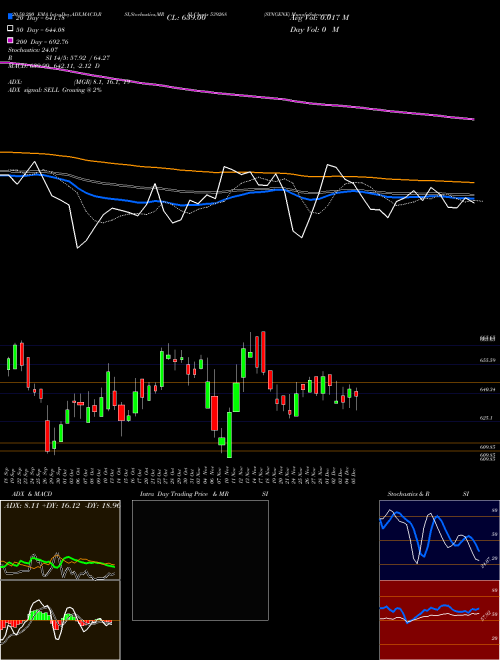Click the 'ADX: 8.11 +DY: 16.12 -DY: 18.96' header

(61, 505)
